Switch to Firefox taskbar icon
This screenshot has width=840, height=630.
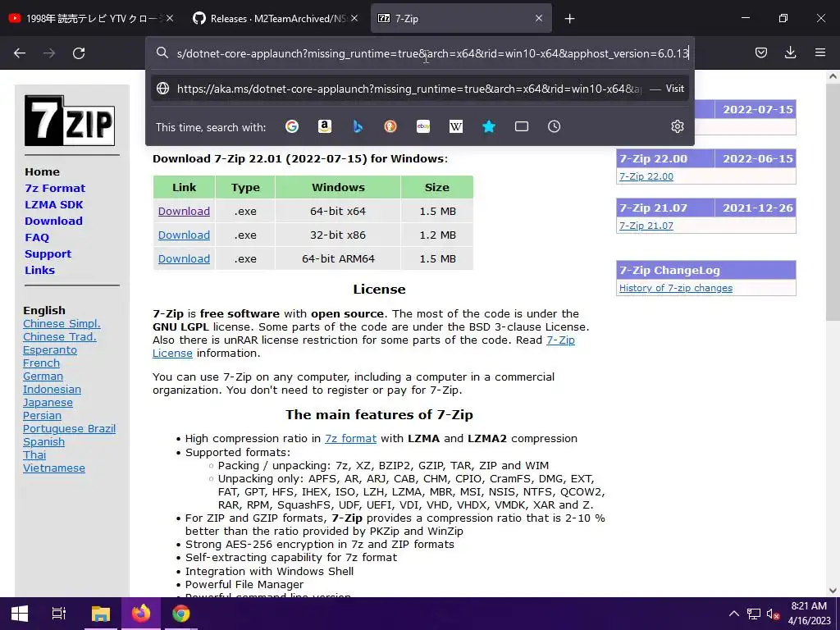click(x=141, y=614)
